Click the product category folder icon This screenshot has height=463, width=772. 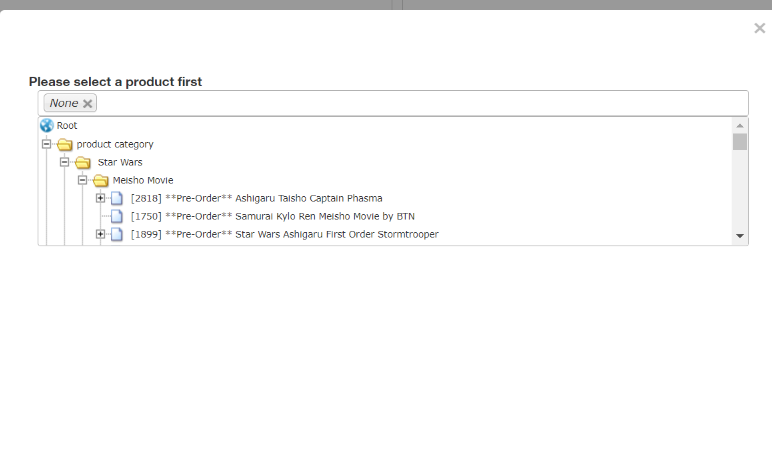click(65, 144)
